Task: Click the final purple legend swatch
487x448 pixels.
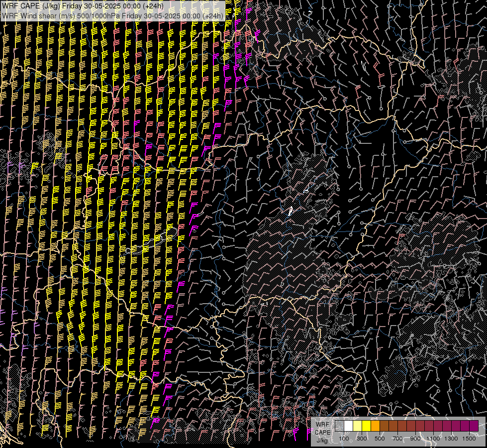Action: (474, 426)
